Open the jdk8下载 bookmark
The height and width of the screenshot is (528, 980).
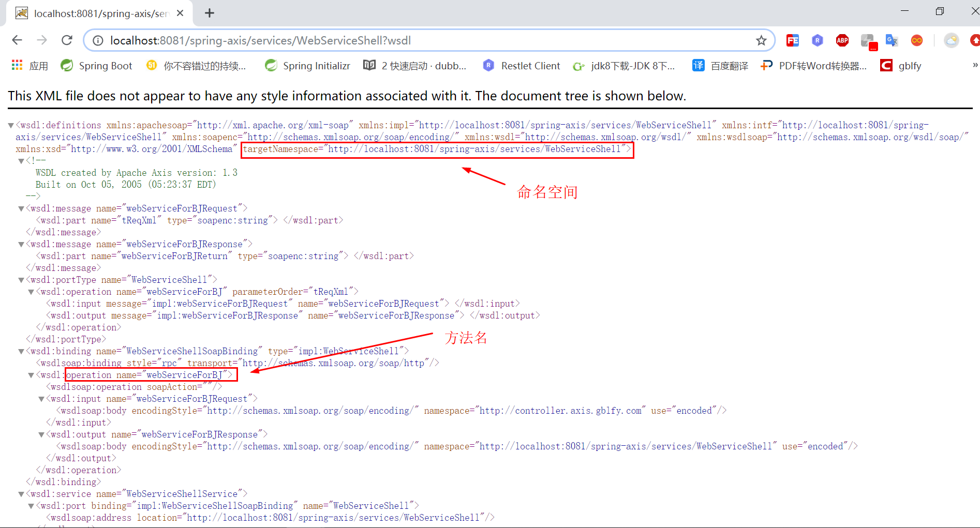point(624,66)
